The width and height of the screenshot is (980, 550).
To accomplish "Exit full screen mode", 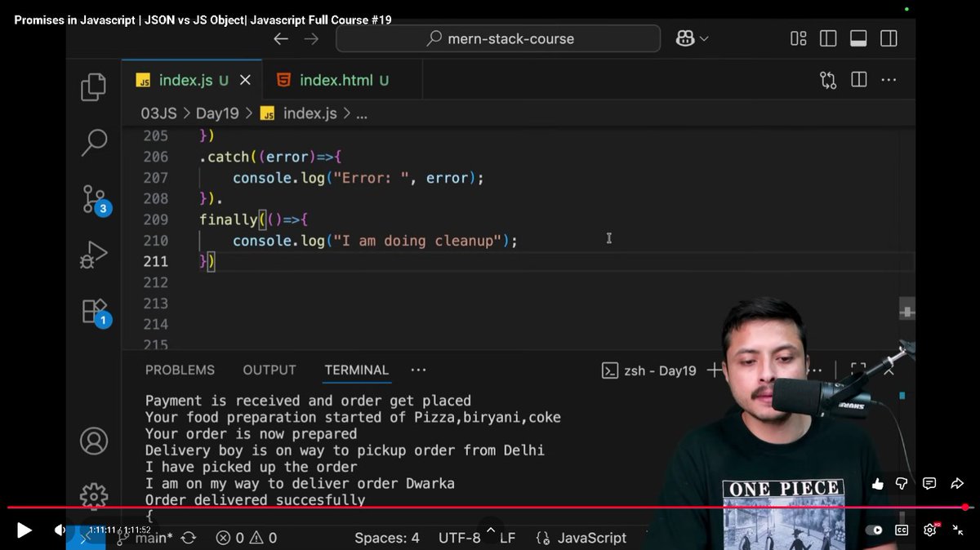I will pos(958,530).
